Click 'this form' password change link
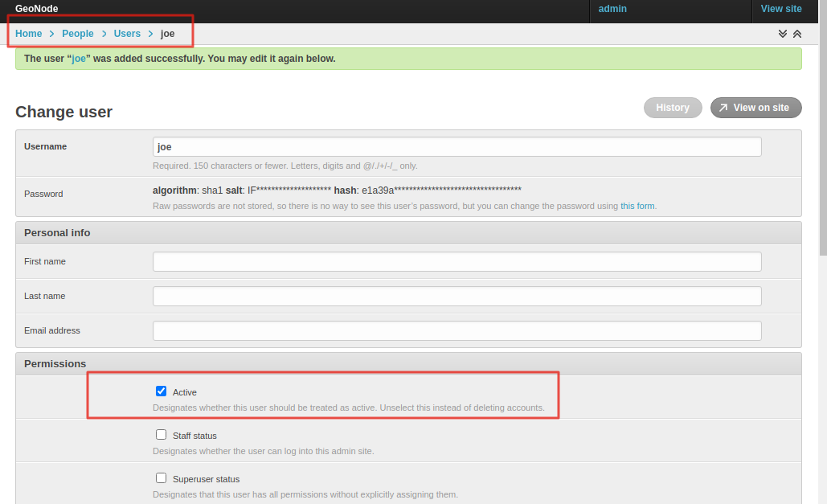The image size is (827, 504). (x=637, y=207)
